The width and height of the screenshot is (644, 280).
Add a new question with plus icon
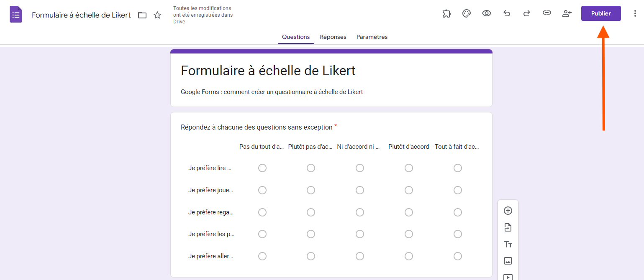508,211
